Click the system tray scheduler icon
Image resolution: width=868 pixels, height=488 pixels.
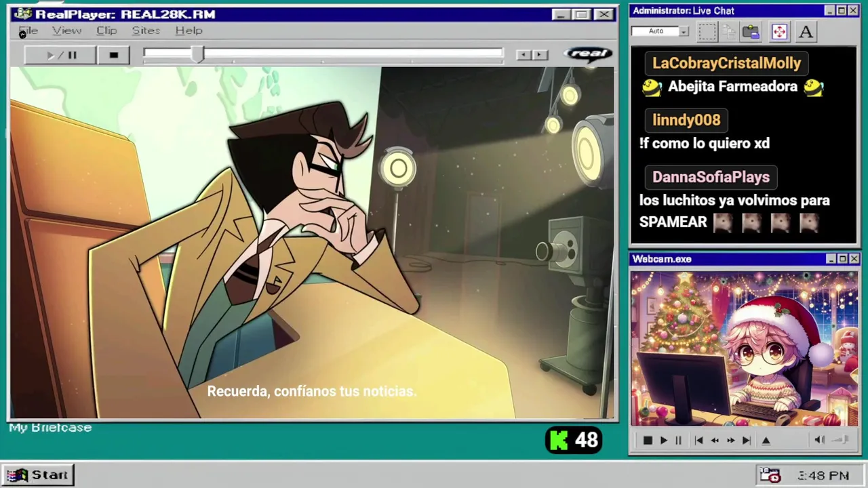tap(770, 475)
